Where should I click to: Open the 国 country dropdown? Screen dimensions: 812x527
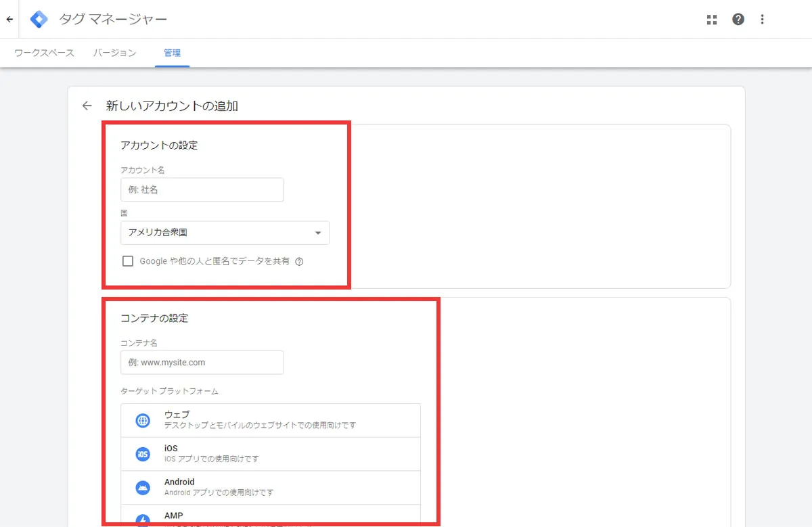[225, 233]
